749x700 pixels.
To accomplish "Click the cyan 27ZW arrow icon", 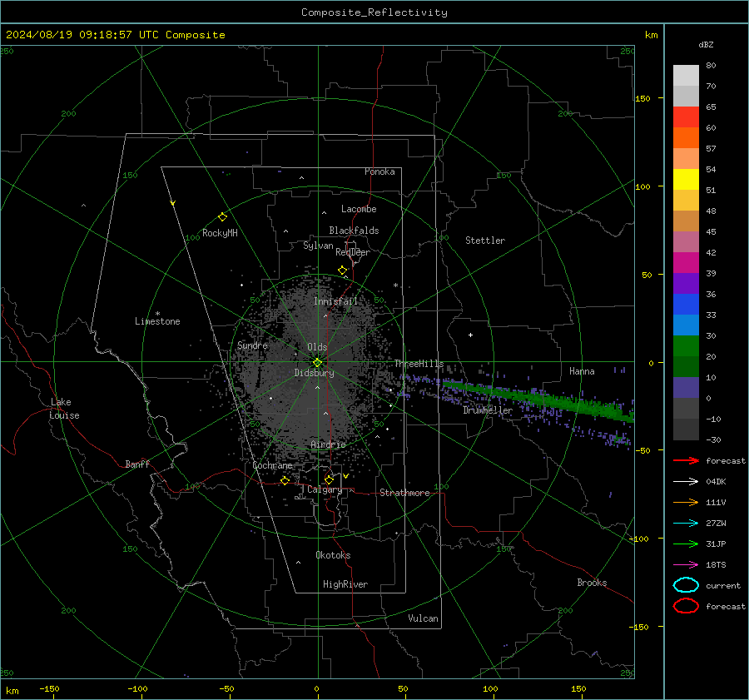I will coord(686,524).
